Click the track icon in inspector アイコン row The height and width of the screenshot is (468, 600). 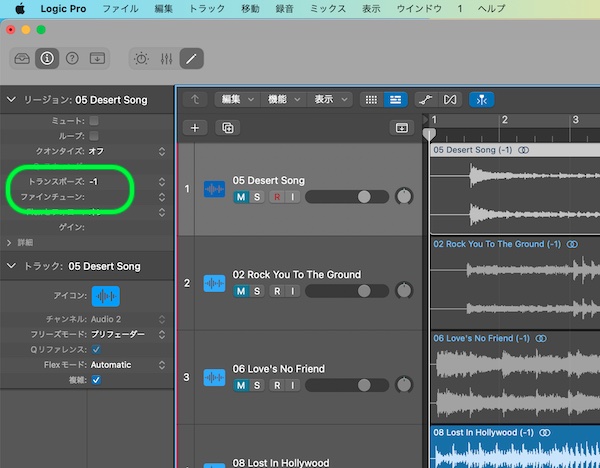106,296
